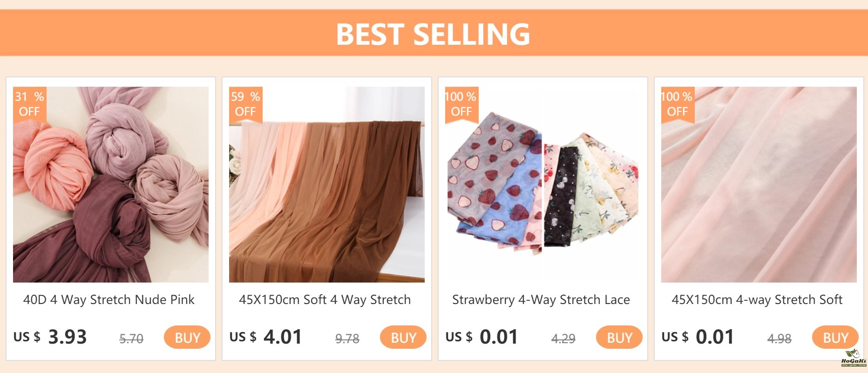The image size is (868, 373).
Task: Click 100% OFF badge on strawberry fabric
Action: tap(461, 104)
